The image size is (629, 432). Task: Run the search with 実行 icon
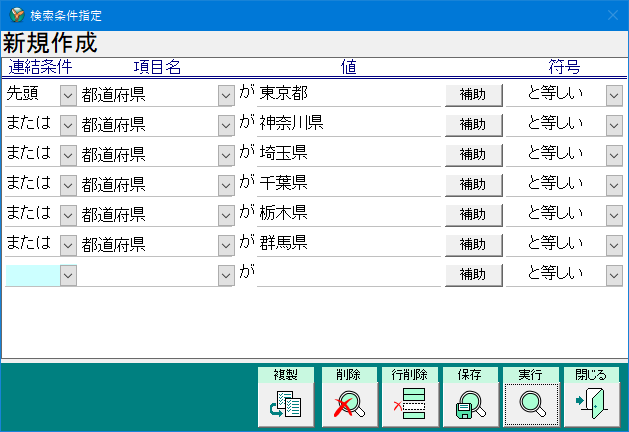(x=531, y=404)
